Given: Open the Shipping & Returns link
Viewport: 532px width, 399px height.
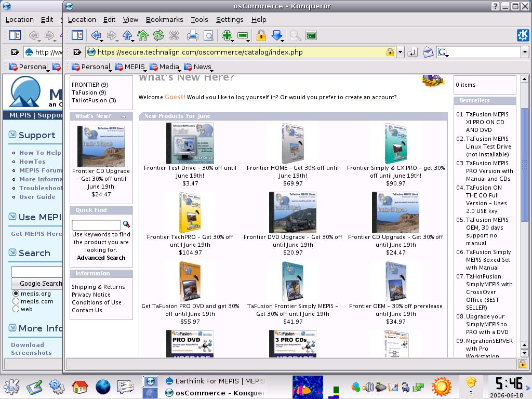Looking at the screenshot, I should click(x=98, y=287).
